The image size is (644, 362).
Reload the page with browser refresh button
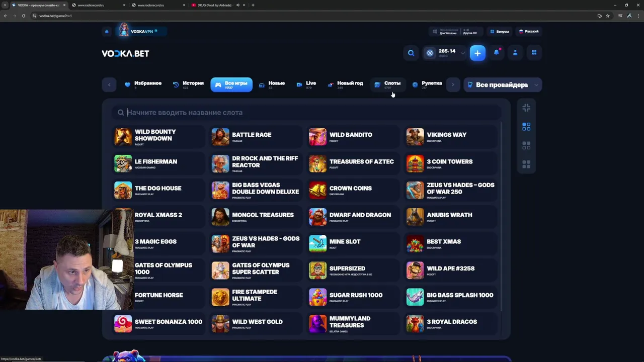pos(24,16)
